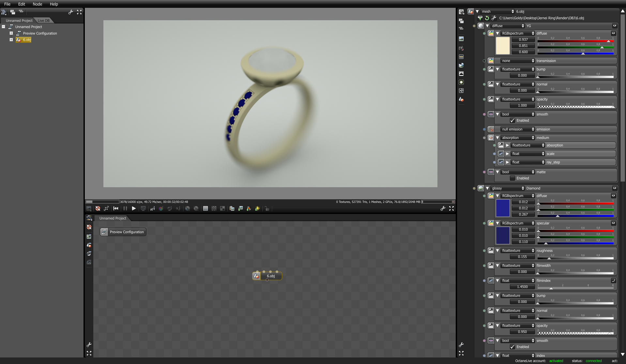The height and width of the screenshot is (364, 626).
Task: Toggle the curve button on the filmindex row
Action: [x=613, y=281]
